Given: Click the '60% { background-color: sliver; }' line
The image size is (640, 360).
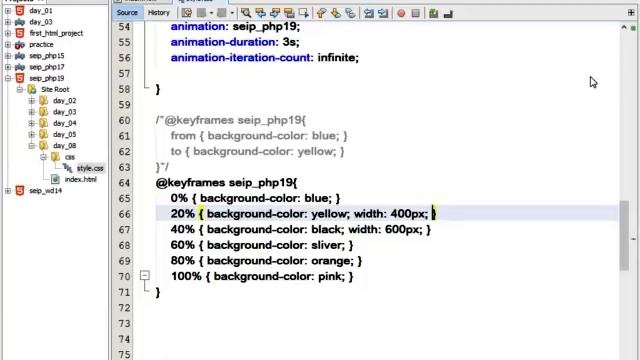Looking at the screenshot, I should tap(262, 245).
